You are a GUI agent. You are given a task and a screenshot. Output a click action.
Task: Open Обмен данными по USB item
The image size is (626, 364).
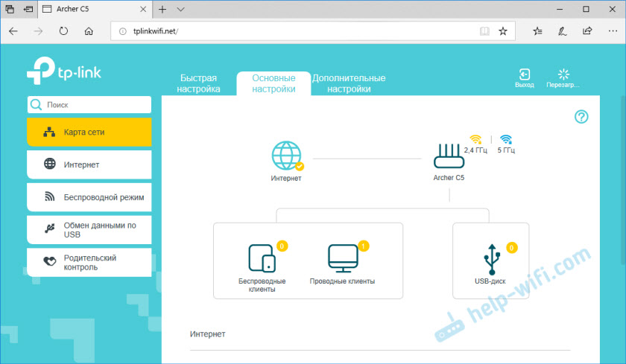[x=89, y=230]
